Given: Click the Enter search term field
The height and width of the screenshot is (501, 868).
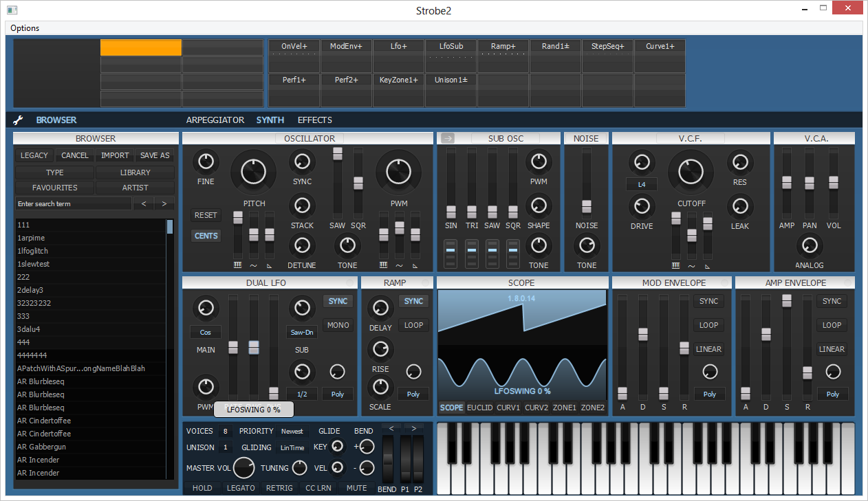Looking at the screenshot, I should pyautogui.click(x=74, y=203).
